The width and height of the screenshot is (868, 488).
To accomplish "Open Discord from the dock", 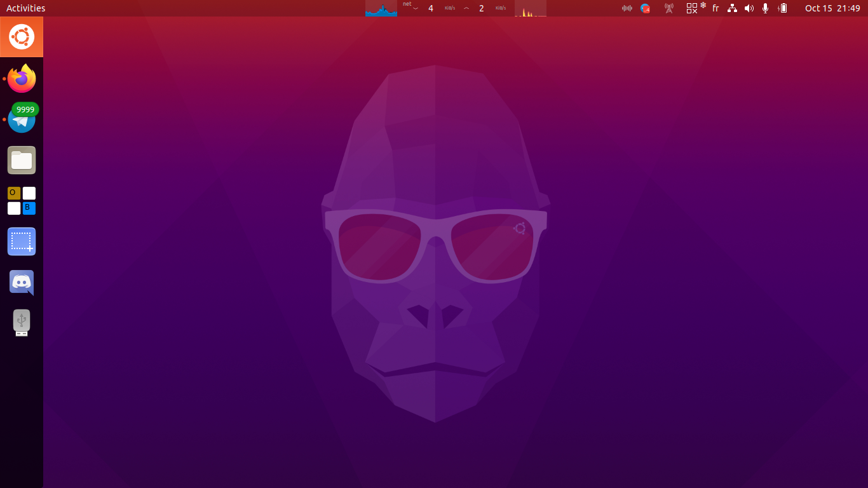I will point(22,282).
